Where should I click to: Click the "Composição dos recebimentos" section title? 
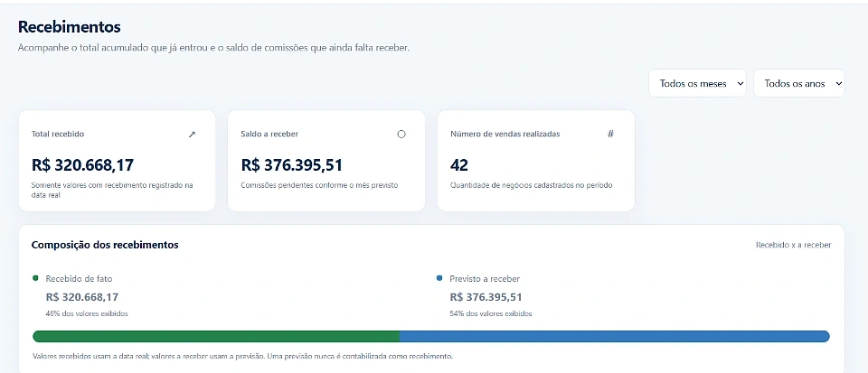pos(105,245)
